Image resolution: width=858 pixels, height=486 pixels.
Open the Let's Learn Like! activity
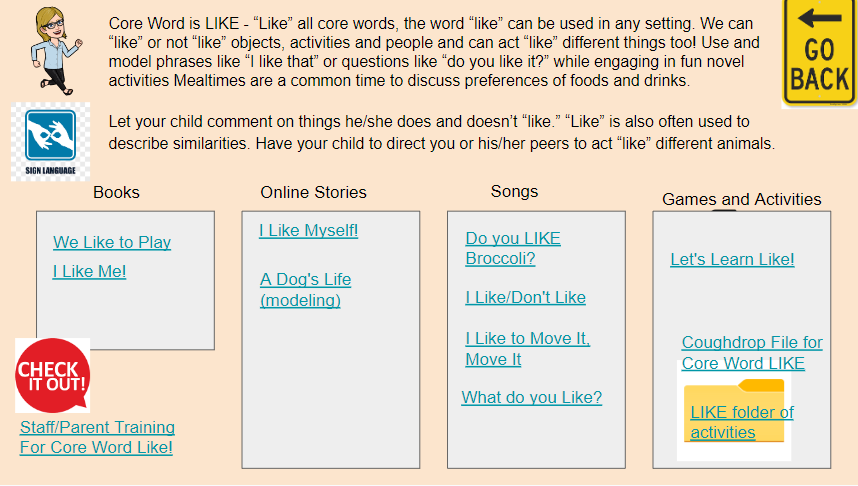(x=732, y=259)
